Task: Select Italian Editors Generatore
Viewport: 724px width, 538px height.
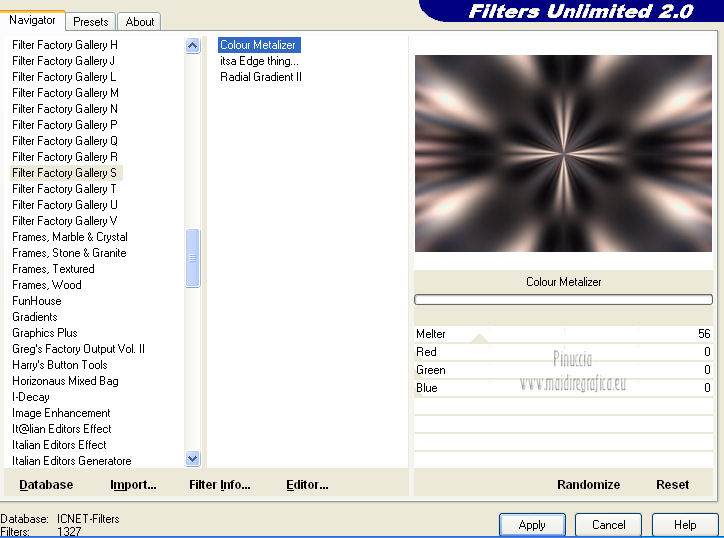Action: click(x=72, y=461)
